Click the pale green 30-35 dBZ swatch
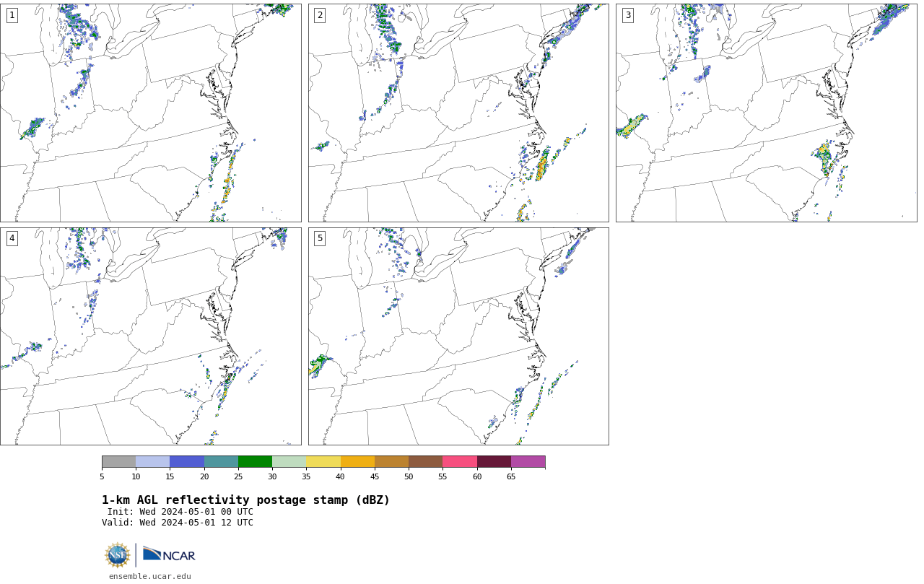Image resolution: width=924 pixels, height=584 pixels. (289, 462)
